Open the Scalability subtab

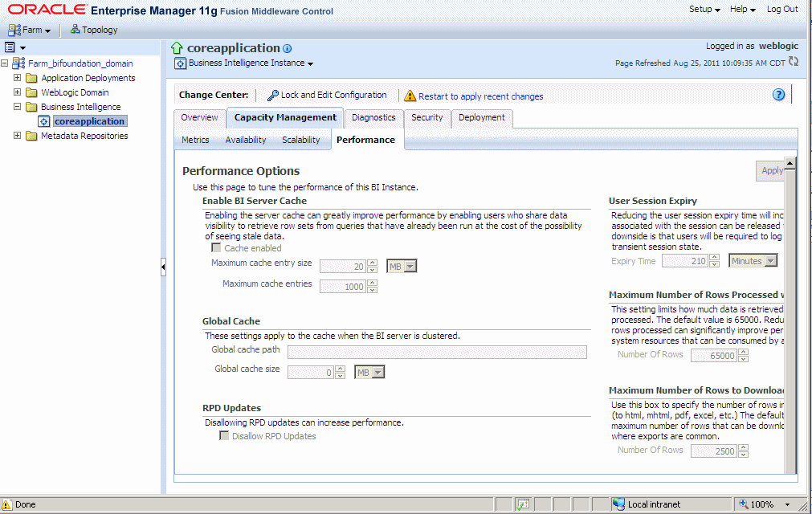pos(301,140)
